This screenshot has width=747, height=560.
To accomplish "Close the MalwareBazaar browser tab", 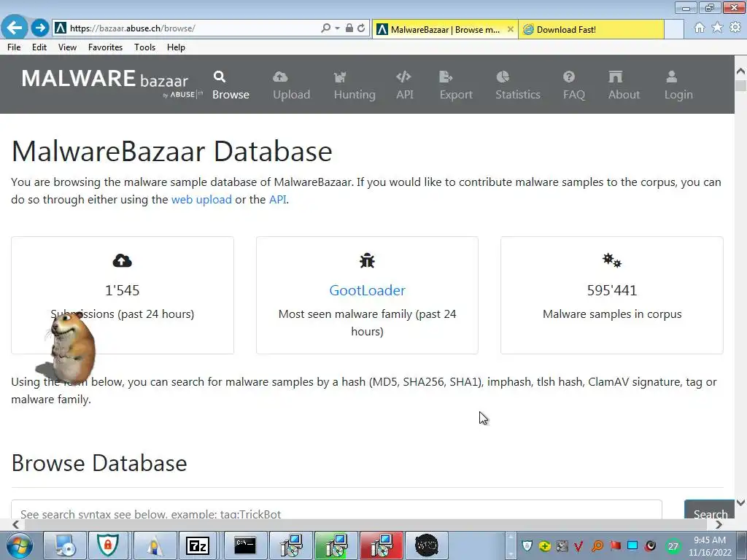I will 510,29.
